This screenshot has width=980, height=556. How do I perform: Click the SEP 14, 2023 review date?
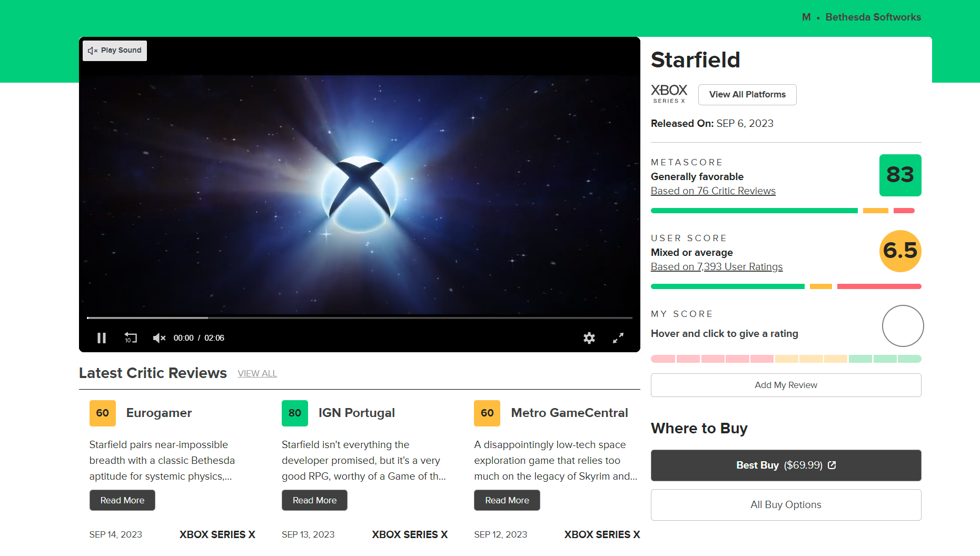tap(116, 535)
